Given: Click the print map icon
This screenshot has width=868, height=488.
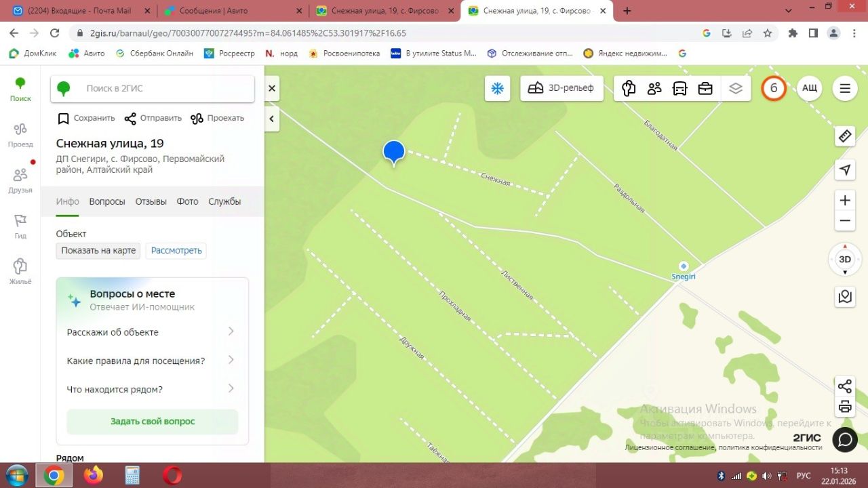Looking at the screenshot, I should (x=845, y=407).
